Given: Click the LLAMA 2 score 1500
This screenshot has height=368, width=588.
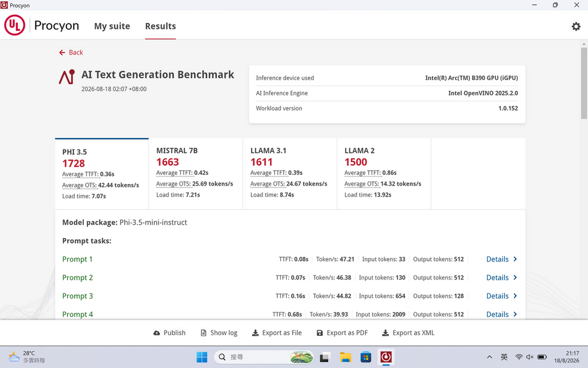Looking at the screenshot, I should point(356,162).
